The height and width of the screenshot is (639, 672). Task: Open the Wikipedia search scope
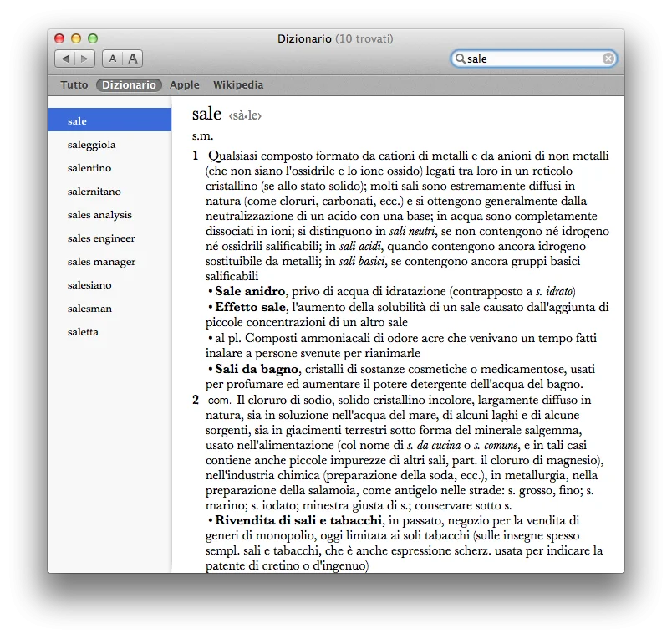238,84
